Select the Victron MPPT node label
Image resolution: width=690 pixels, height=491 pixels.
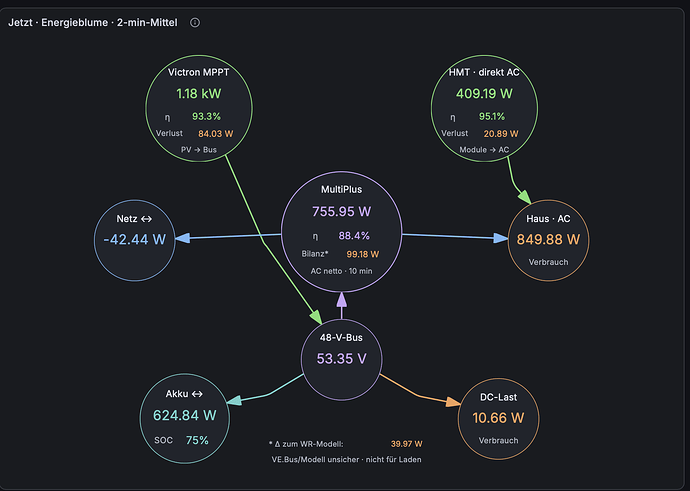198,72
